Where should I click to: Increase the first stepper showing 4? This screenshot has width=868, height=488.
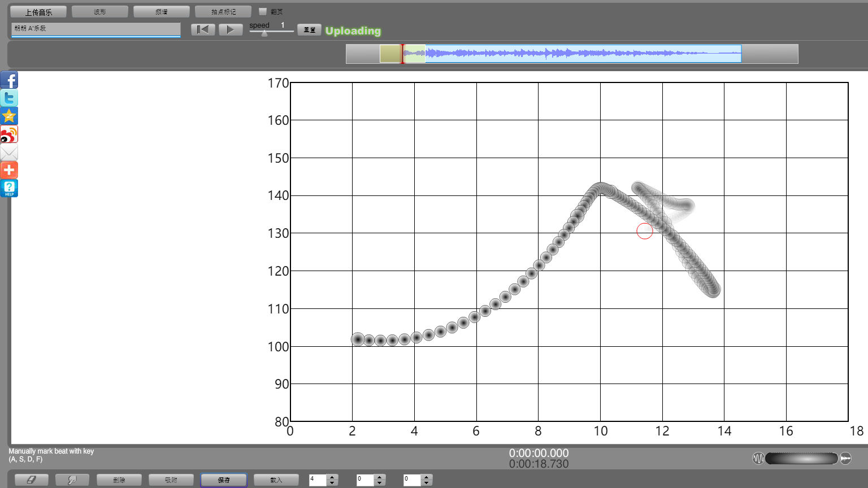pyautogui.click(x=332, y=477)
